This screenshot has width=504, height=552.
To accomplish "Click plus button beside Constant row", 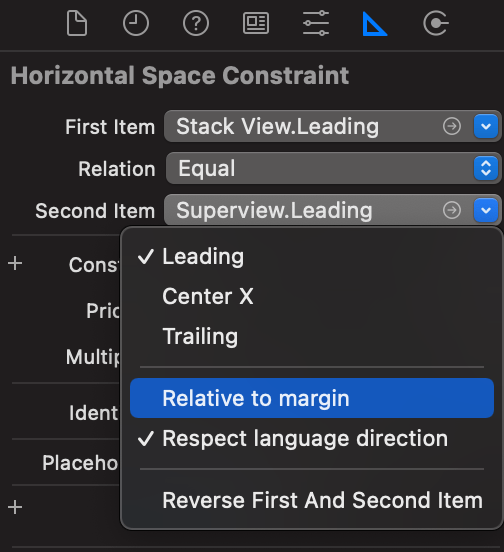I will [x=15, y=263].
